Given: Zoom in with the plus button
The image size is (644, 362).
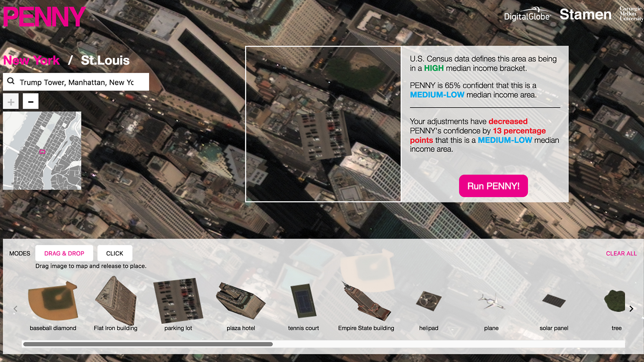Looking at the screenshot, I should [11, 101].
